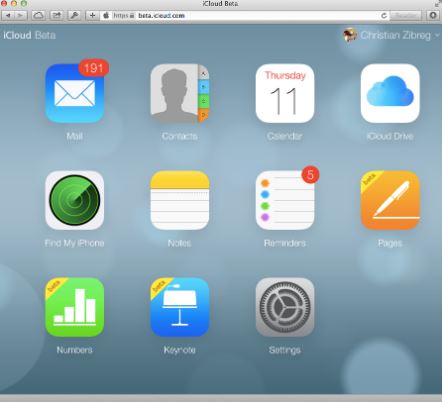Reload the page with the refresh icon

pyautogui.click(x=384, y=15)
